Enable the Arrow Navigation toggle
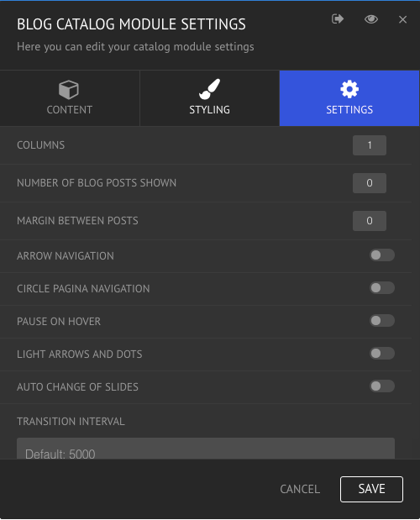420x520 pixels. (x=382, y=255)
